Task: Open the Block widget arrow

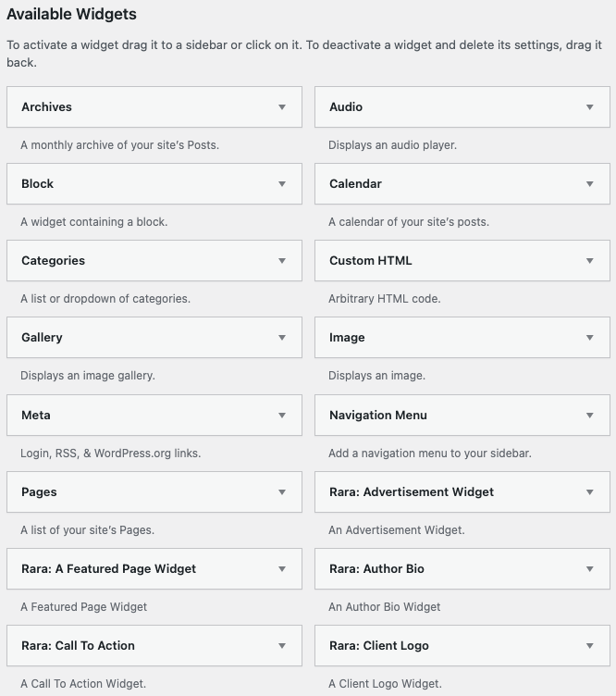Action: (282, 184)
